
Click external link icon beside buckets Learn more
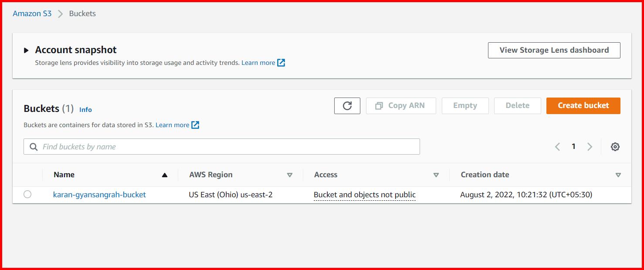coord(195,125)
